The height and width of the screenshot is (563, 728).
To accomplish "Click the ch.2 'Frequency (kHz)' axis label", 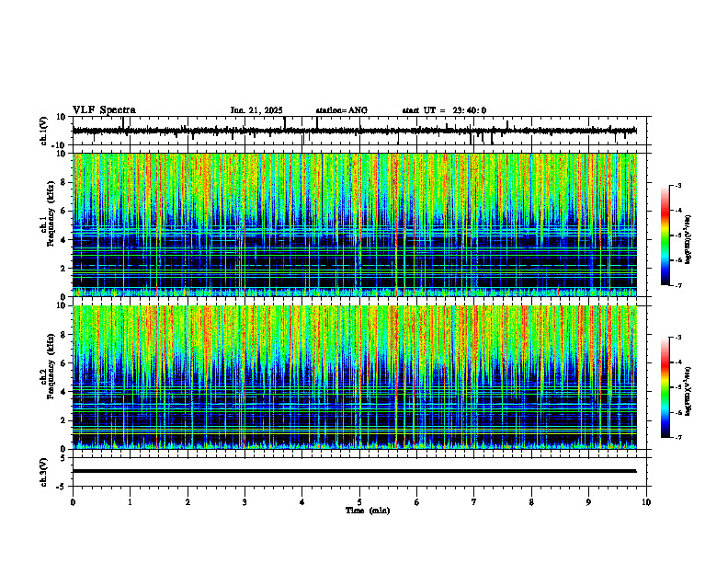I will [x=51, y=366].
